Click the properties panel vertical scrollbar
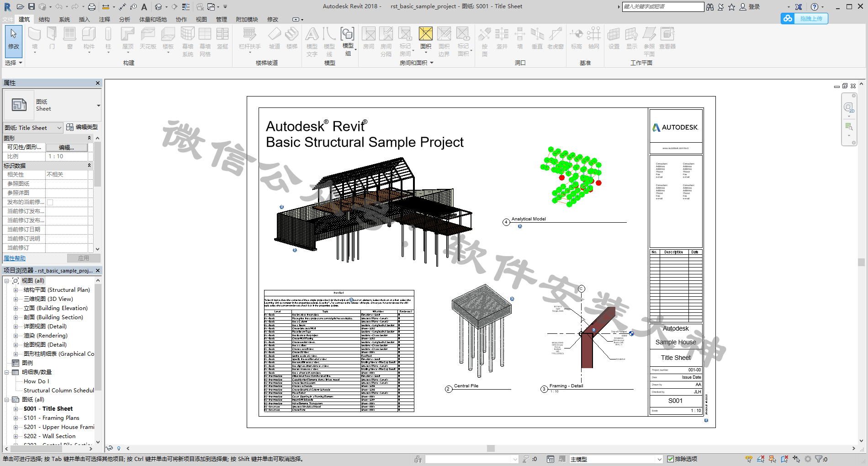 pyautogui.click(x=97, y=165)
